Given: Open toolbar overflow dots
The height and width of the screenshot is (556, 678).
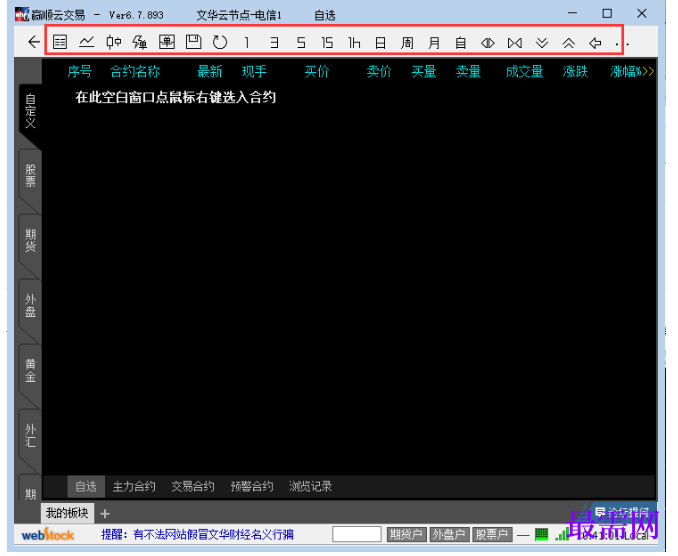Looking at the screenshot, I should (x=622, y=44).
